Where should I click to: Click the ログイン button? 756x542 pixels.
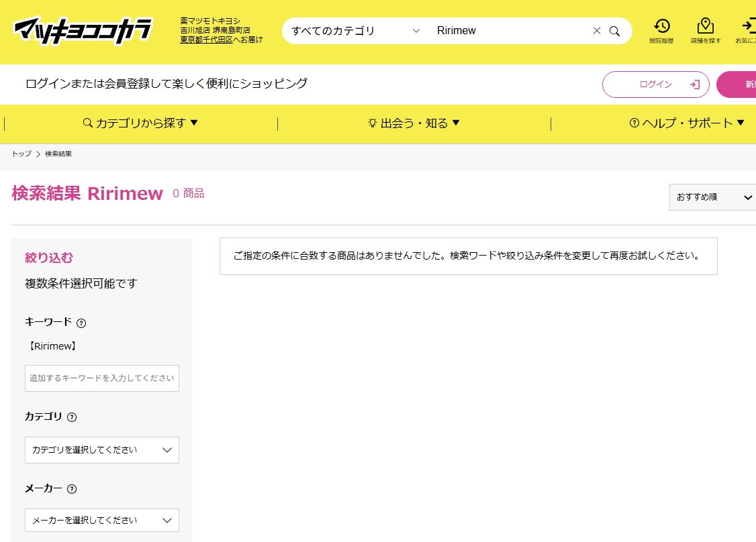coord(656,85)
